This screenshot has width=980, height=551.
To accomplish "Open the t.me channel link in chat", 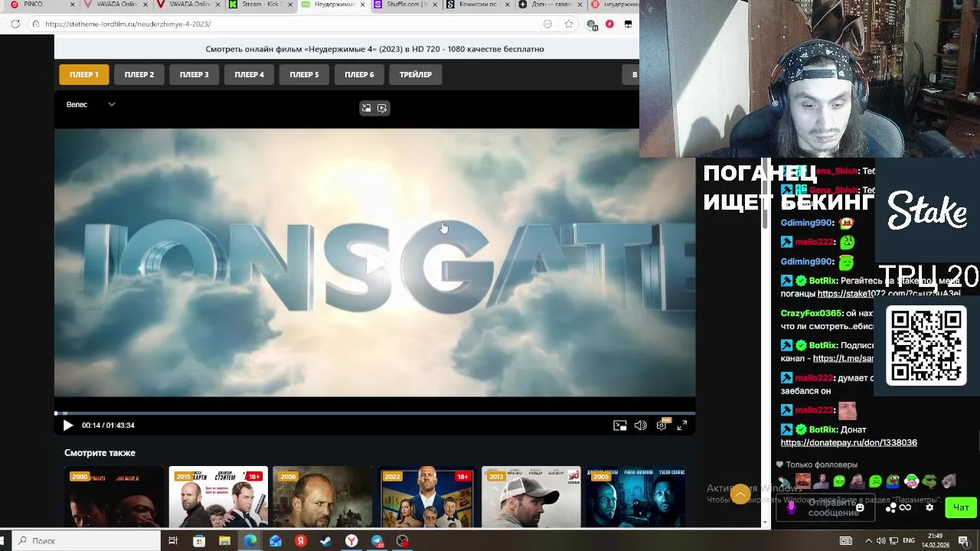I will pyautogui.click(x=843, y=358).
